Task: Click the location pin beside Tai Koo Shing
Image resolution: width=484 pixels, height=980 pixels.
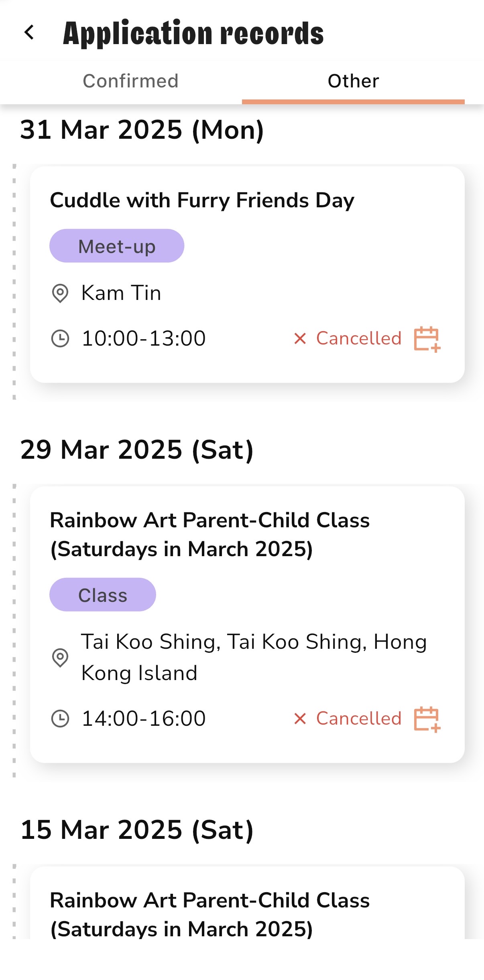Action: [x=60, y=658]
